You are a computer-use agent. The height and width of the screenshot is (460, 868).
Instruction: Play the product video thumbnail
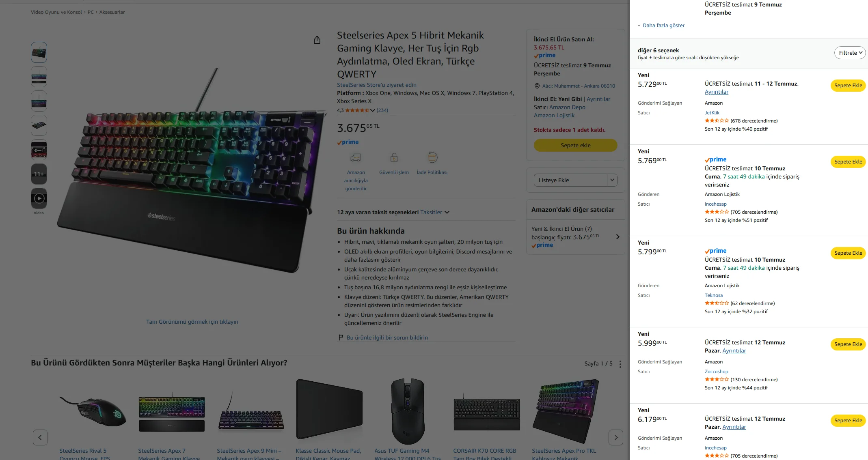[39, 198]
